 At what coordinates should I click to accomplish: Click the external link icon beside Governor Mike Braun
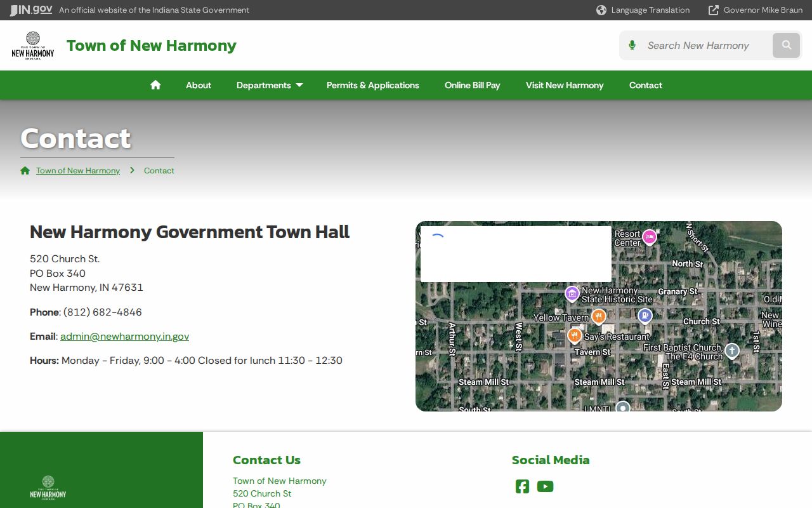point(714,10)
